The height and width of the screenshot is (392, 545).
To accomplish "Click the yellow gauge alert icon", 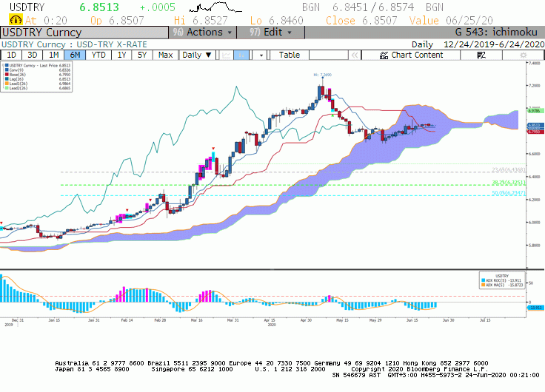I will click(x=16, y=20).
